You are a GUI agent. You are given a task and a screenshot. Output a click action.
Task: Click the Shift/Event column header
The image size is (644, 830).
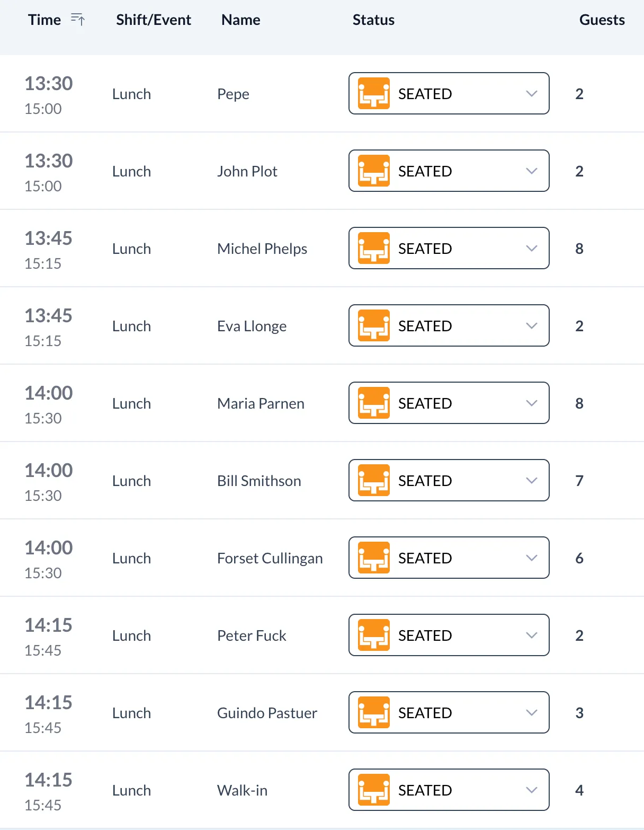pos(154,20)
